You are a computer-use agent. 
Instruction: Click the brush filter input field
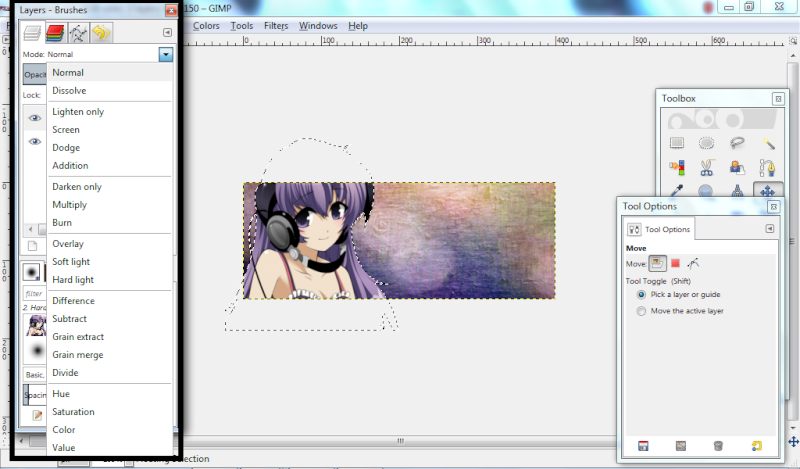35,293
